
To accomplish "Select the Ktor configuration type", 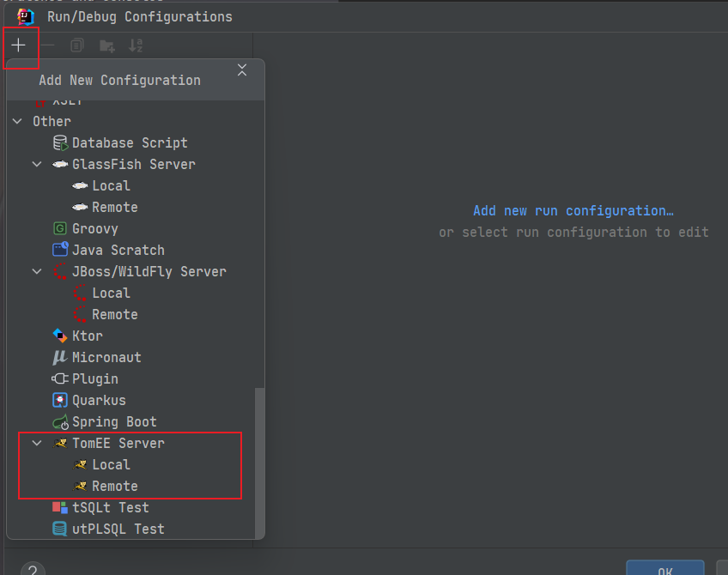I will tap(88, 336).
